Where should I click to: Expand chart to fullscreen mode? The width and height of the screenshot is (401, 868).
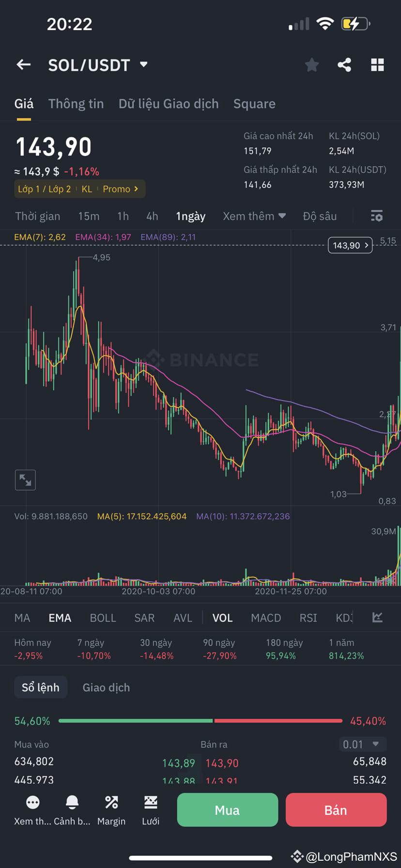point(25,480)
